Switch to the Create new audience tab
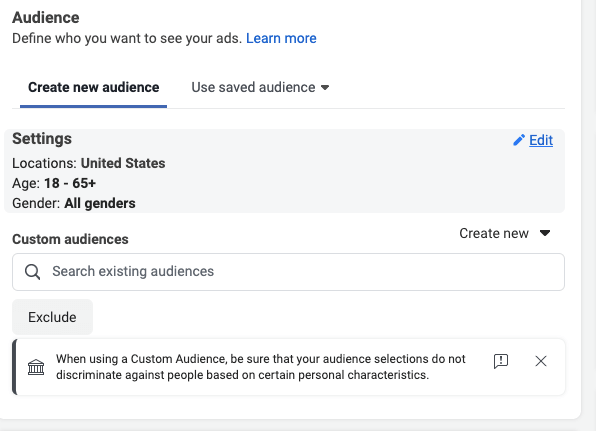The height and width of the screenshot is (431, 596). [94, 88]
